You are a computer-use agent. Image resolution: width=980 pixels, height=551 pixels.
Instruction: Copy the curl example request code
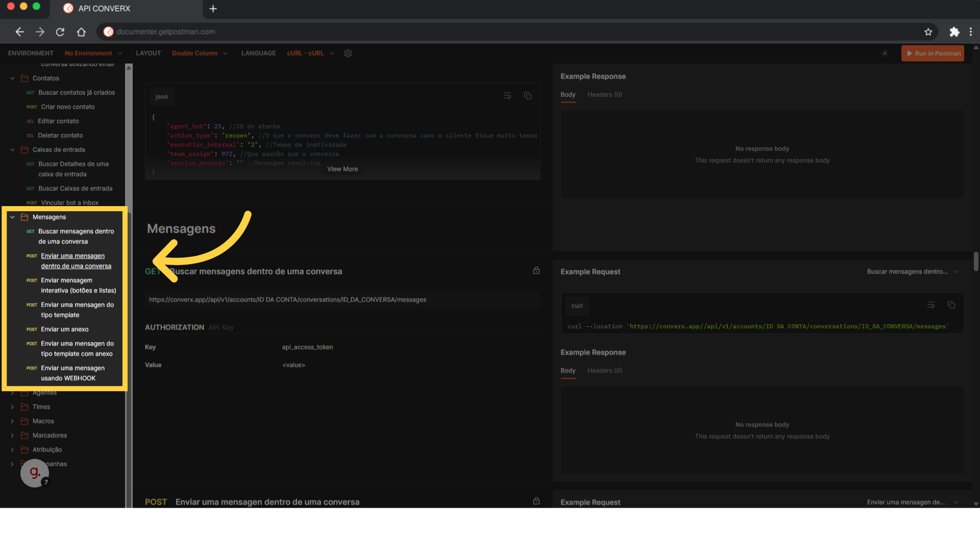951,305
